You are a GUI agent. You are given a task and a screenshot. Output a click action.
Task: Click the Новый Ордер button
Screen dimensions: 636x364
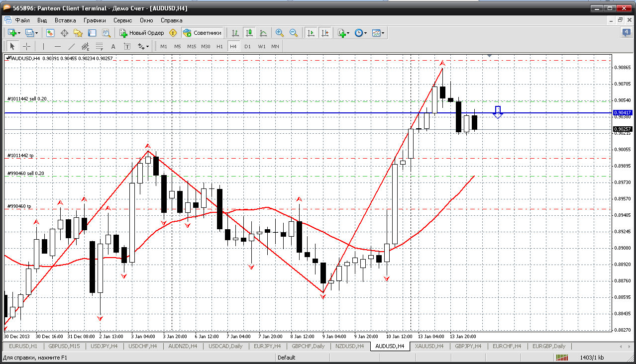click(142, 33)
